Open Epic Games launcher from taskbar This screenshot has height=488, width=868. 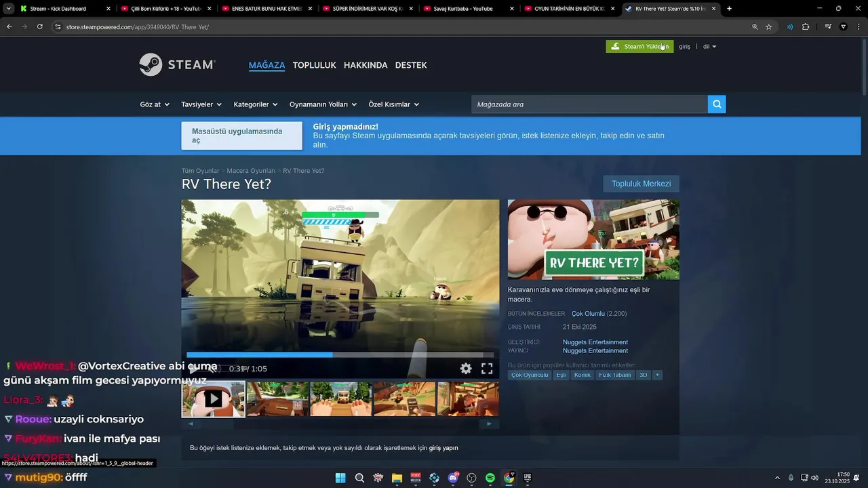coord(528,478)
